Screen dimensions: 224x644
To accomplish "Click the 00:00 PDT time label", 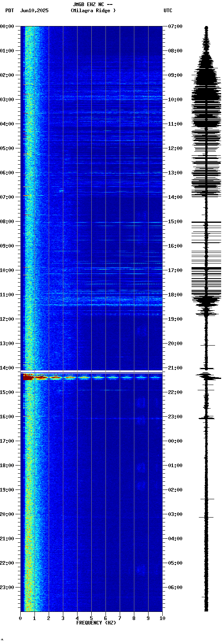I will coord(7,26).
